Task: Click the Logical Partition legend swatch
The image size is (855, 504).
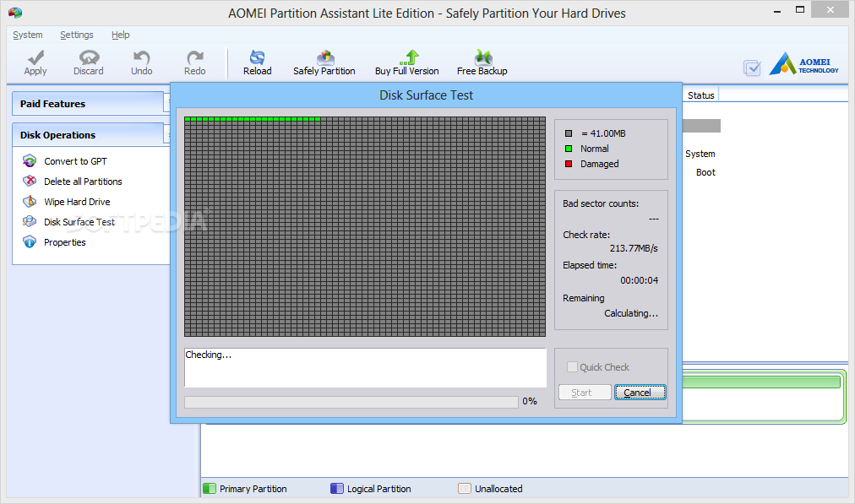Action: coord(337,489)
